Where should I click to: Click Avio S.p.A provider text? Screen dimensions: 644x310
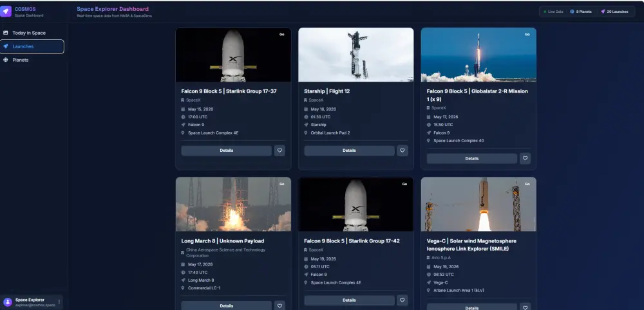click(440, 257)
